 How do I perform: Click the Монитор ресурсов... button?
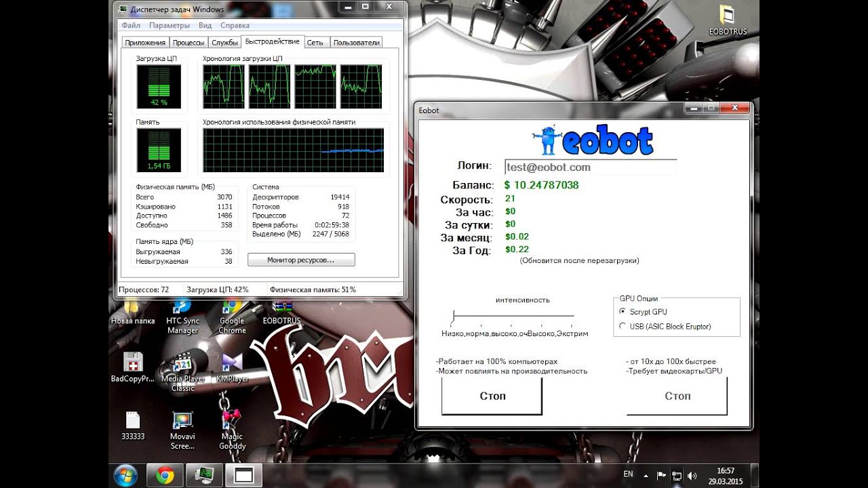(x=301, y=260)
